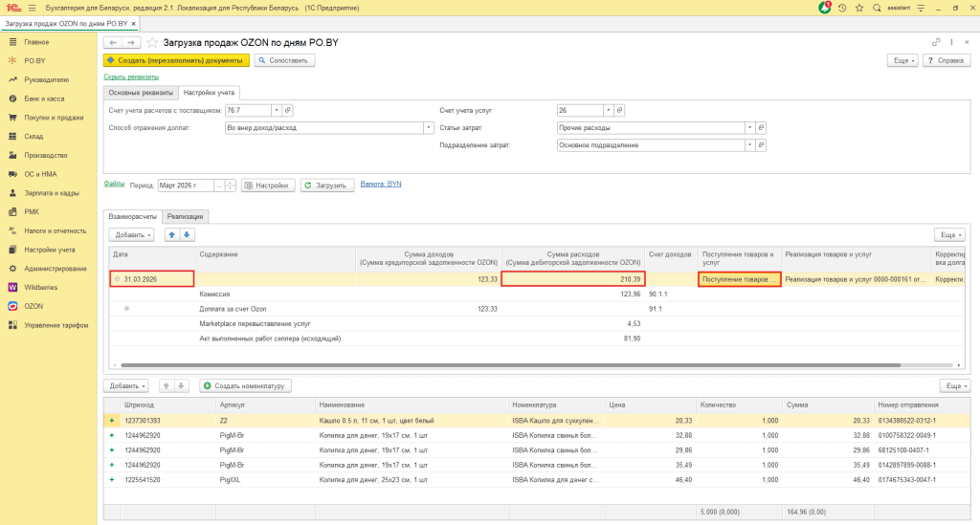
Task: Click the Сопоставить button
Action: [x=284, y=60]
